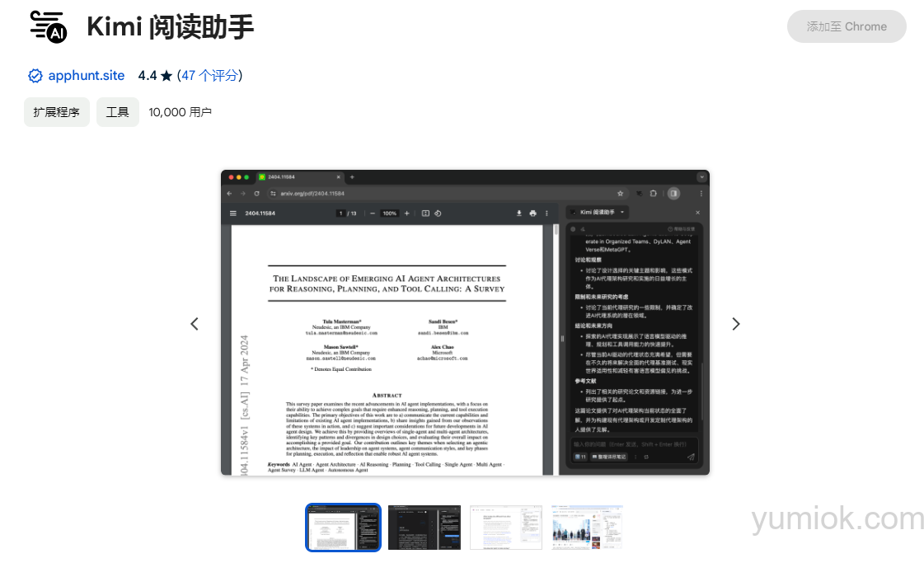Click the bookmark star in preview address bar

tap(620, 194)
